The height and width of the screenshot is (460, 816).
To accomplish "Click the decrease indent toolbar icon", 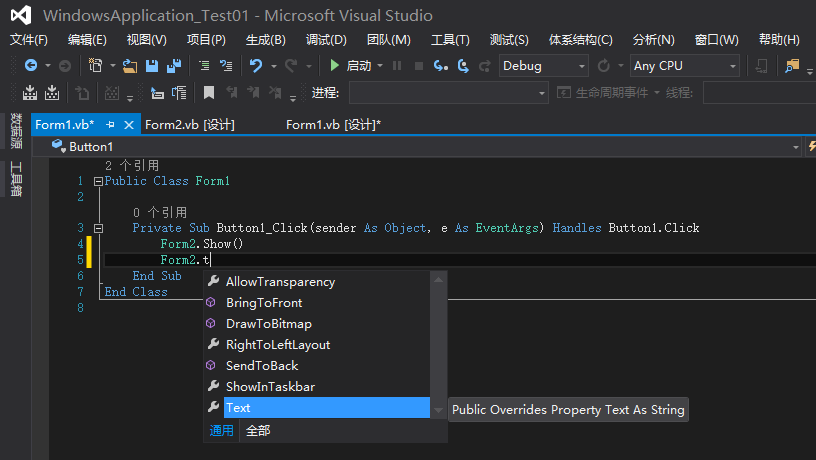I will [157, 93].
